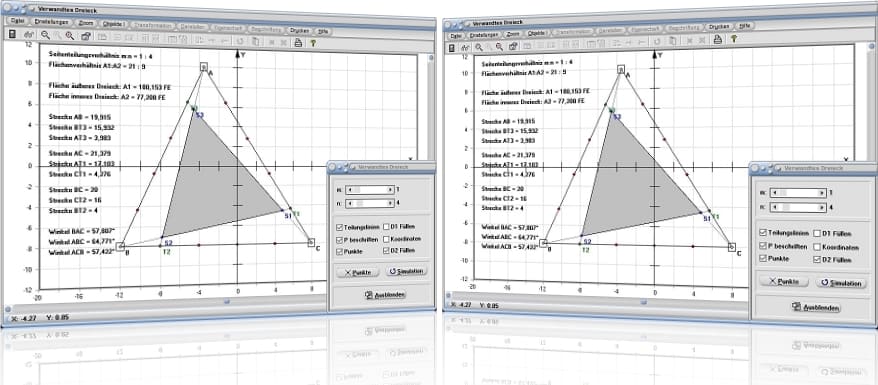Click Punkte button in right panel
878x385 pixels.
783,281
